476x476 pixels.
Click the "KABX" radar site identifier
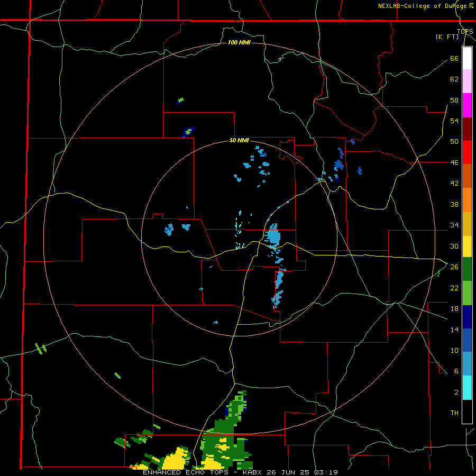[253, 472]
